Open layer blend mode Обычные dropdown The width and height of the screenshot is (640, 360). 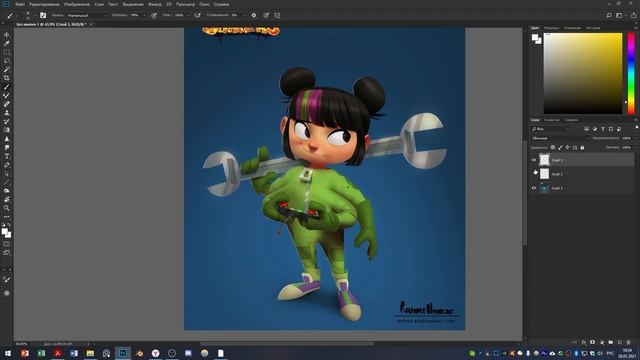point(560,138)
